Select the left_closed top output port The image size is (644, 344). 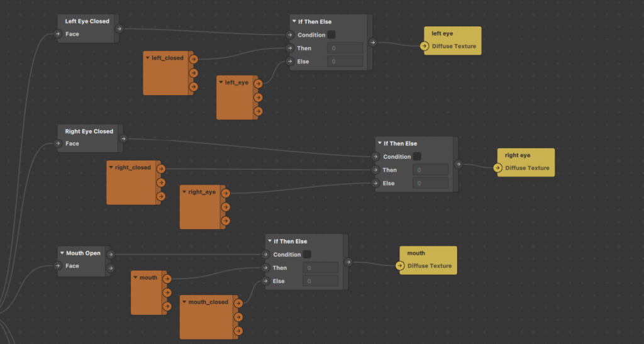194,59
